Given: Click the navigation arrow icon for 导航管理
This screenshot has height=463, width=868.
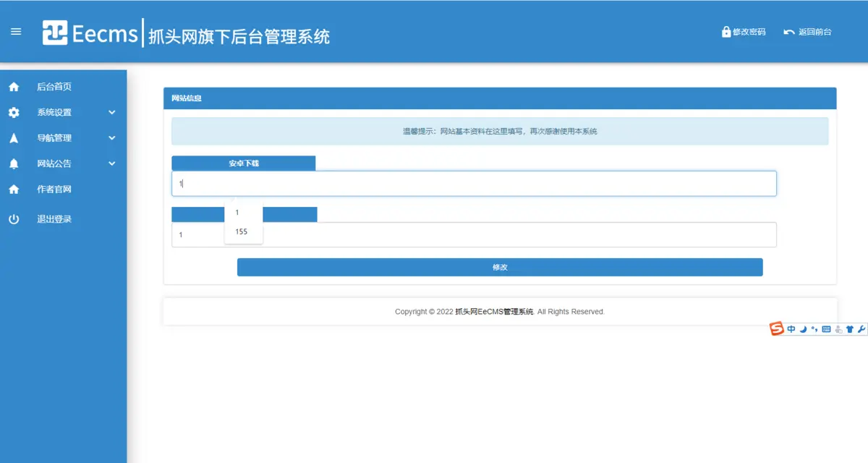Looking at the screenshot, I should click(x=14, y=138).
